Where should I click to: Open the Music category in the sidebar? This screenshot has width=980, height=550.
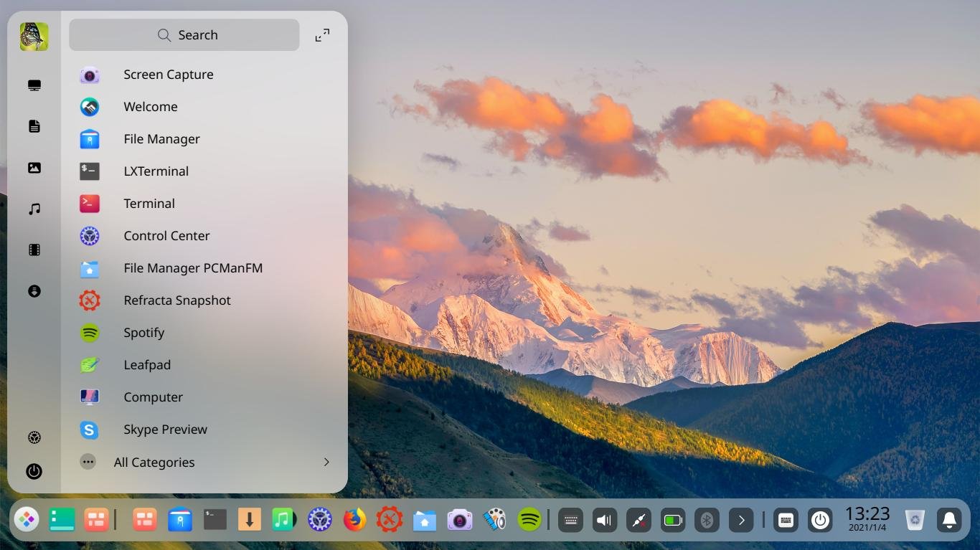tap(34, 208)
